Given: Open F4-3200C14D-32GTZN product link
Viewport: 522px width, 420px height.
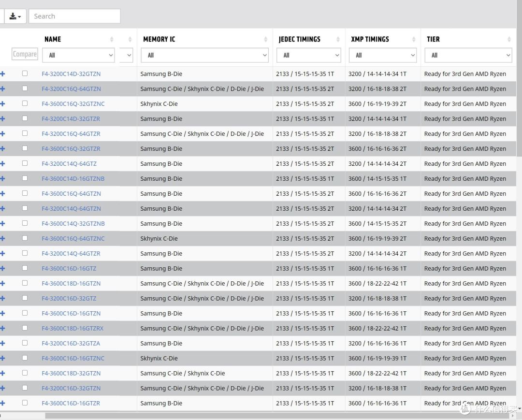Looking at the screenshot, I should tap(71, 74).
